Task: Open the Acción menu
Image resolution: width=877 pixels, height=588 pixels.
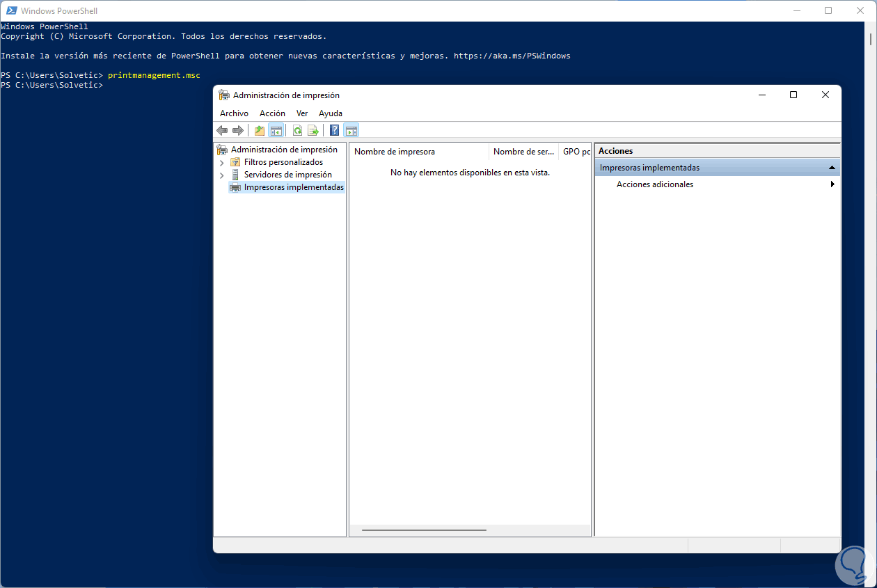Action: (272, 113)
